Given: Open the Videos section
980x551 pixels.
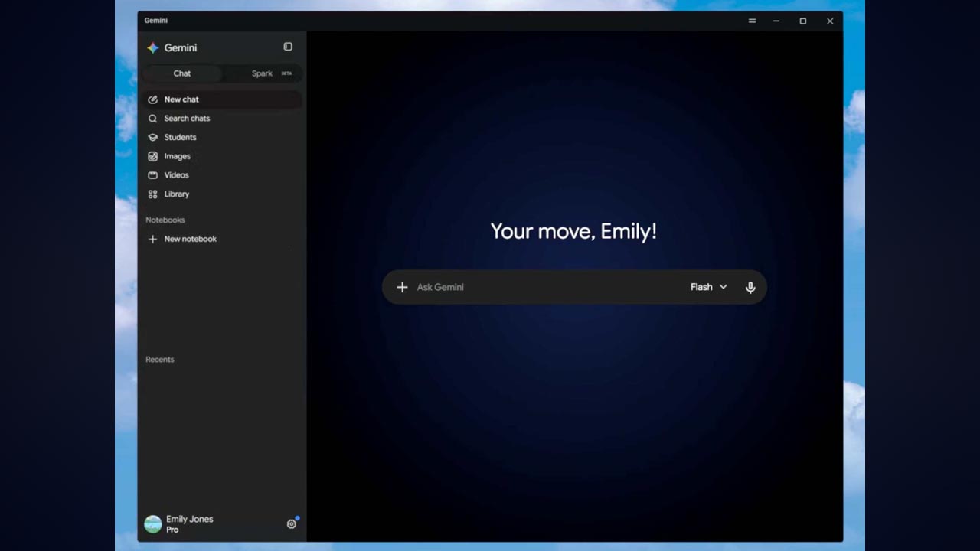Looking at the screenshot, I should [221, 175].
